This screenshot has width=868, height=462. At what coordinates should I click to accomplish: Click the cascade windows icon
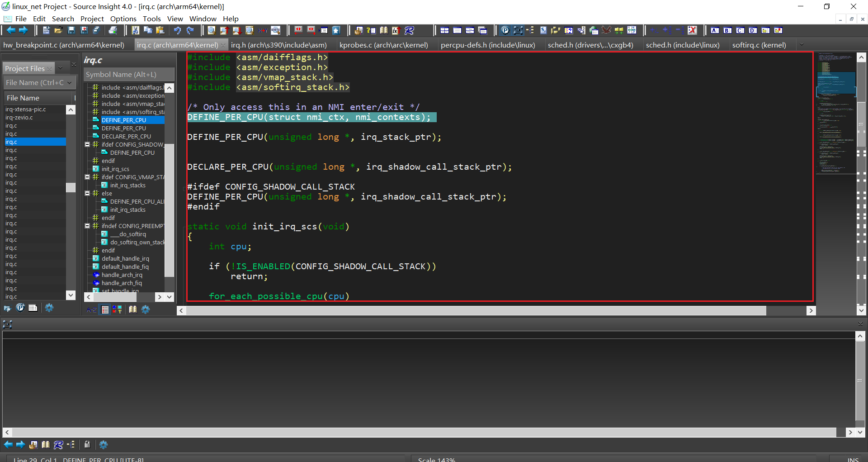point(482,30)
